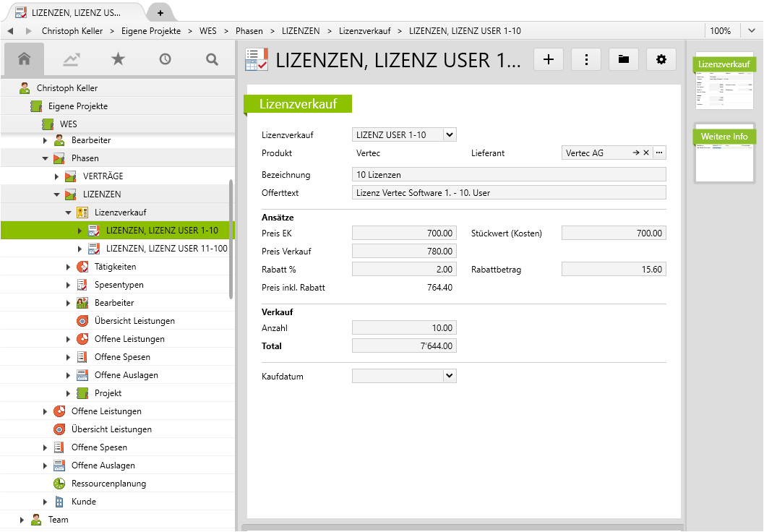Select LIZENZEN, LIZENZ USER 11-100 item
764x532 pixels.
[x=166, y=249]
